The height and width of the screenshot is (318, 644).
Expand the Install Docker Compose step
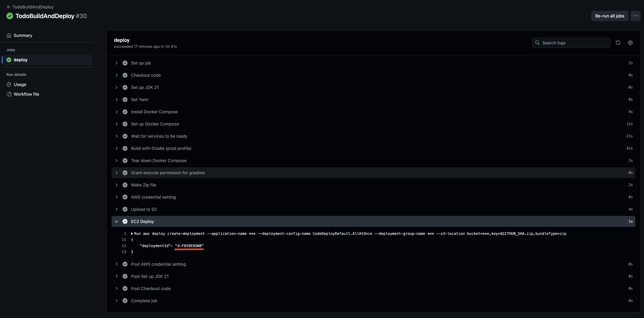116,112
